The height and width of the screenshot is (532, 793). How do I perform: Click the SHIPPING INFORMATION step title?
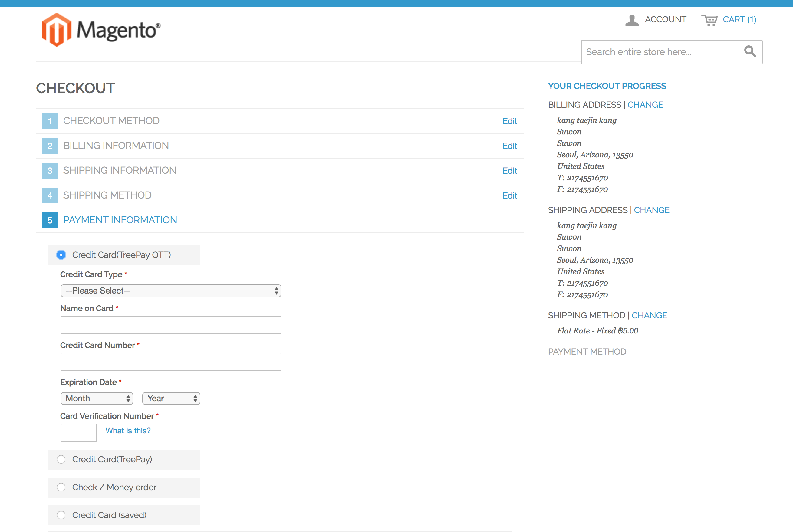tap(120, 170)
